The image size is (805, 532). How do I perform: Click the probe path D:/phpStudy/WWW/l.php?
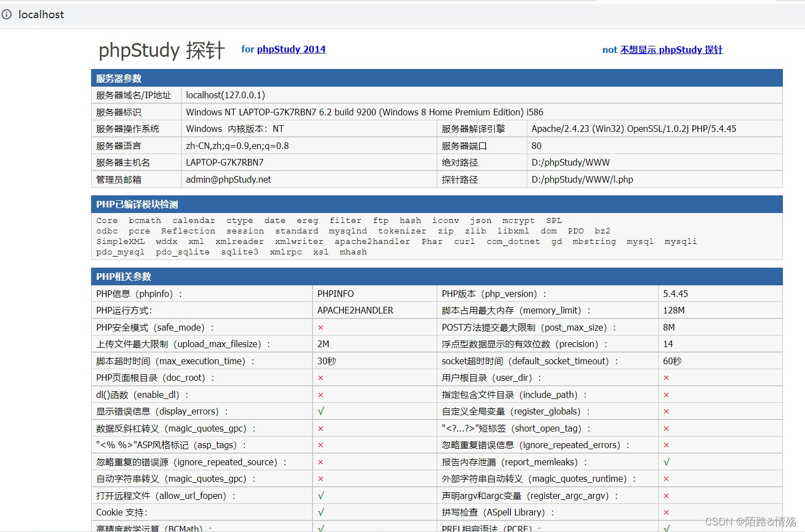tap(582, 179)
